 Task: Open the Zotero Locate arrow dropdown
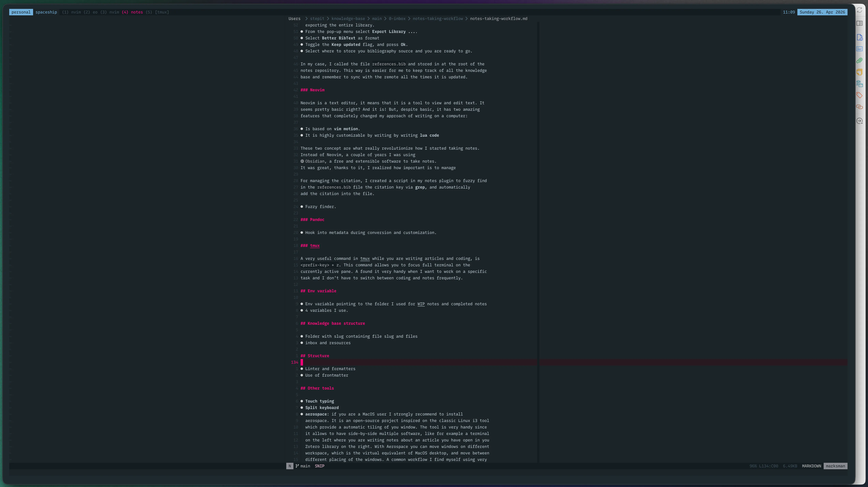(860, 121)
